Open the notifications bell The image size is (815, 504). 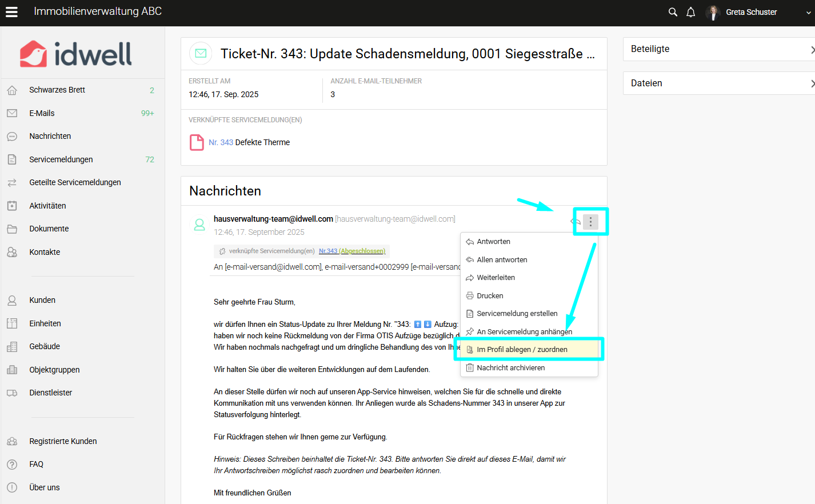690,12
